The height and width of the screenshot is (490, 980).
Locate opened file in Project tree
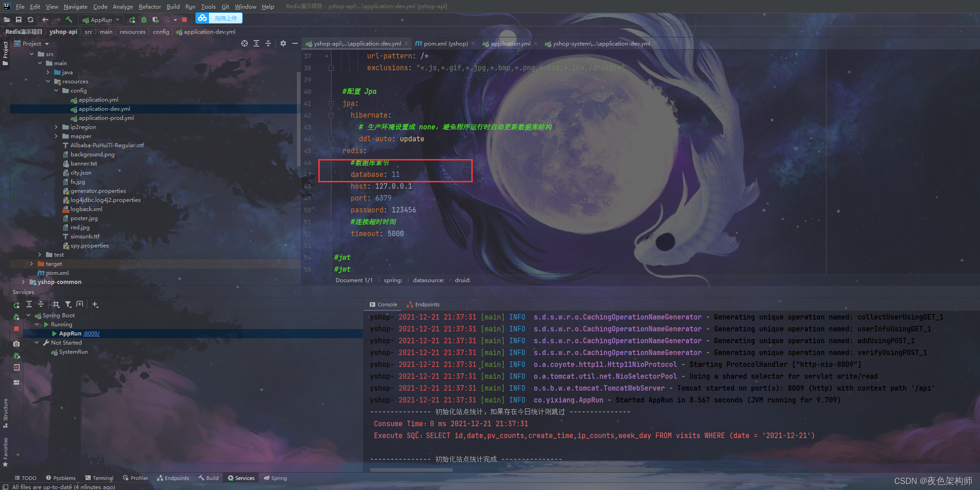245,43
